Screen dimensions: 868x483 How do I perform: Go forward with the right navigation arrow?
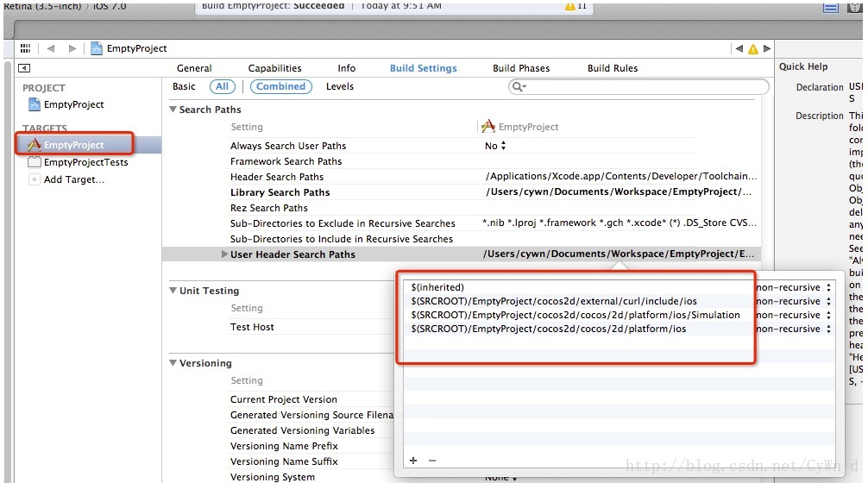click(x=72, y=48)
